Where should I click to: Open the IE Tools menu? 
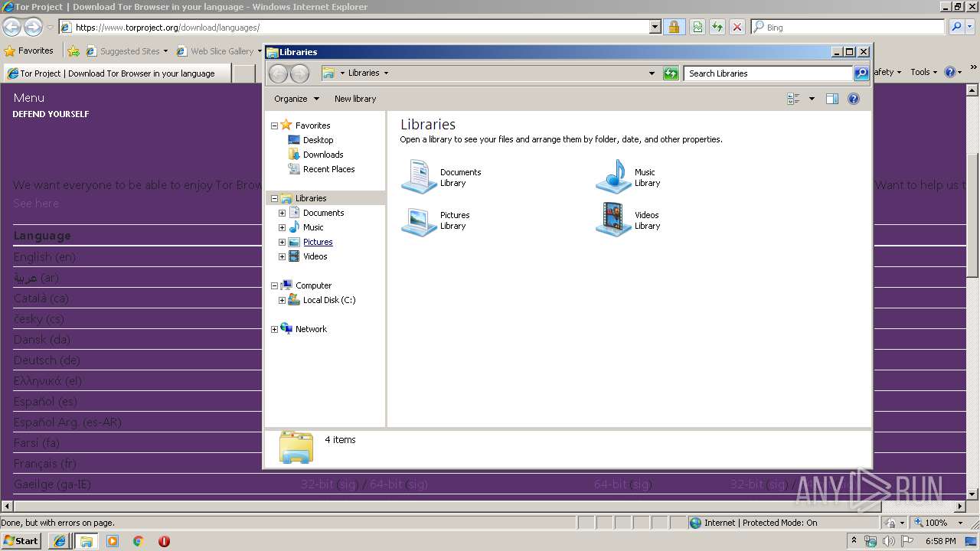[x=923, y=72]
